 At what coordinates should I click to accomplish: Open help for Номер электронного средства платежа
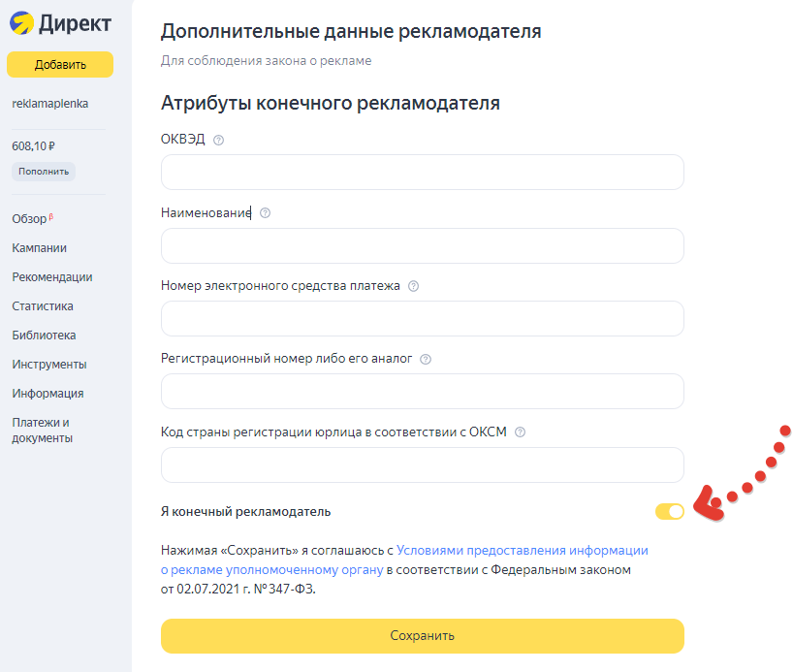click(414, 286)
